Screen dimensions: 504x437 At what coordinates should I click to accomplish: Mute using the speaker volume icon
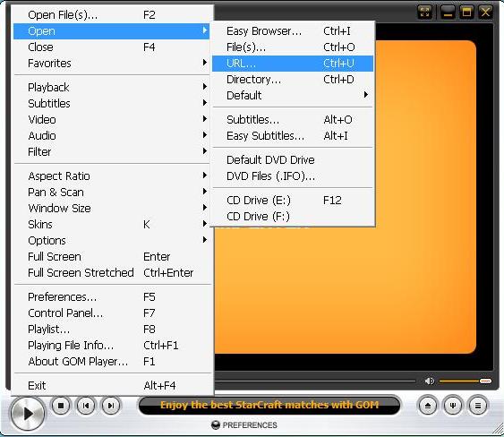pyautogui.click(x=429, y=381)
